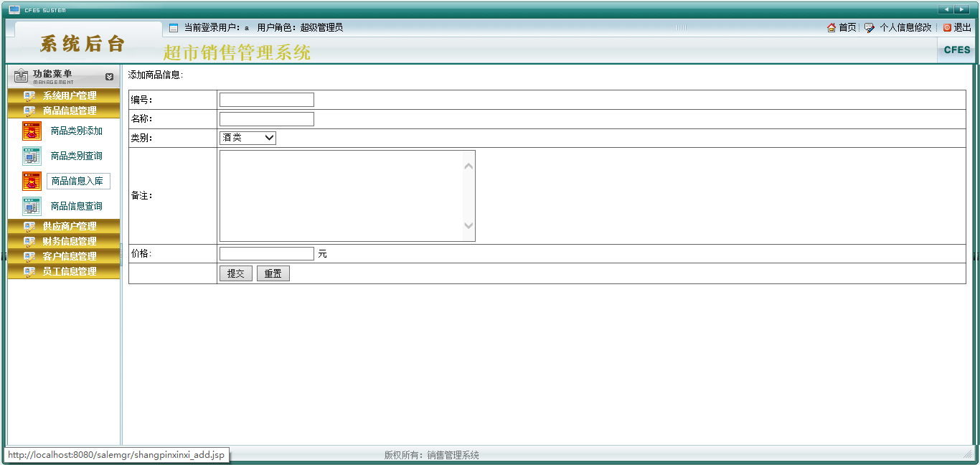Click the right arrow button in title bar
The image size is (980, 465).
click(x=961, y=9)
